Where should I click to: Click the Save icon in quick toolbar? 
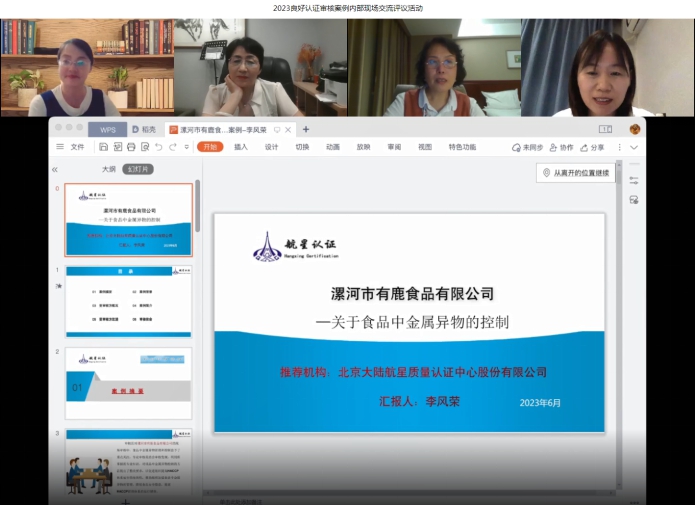click(104, 147)
